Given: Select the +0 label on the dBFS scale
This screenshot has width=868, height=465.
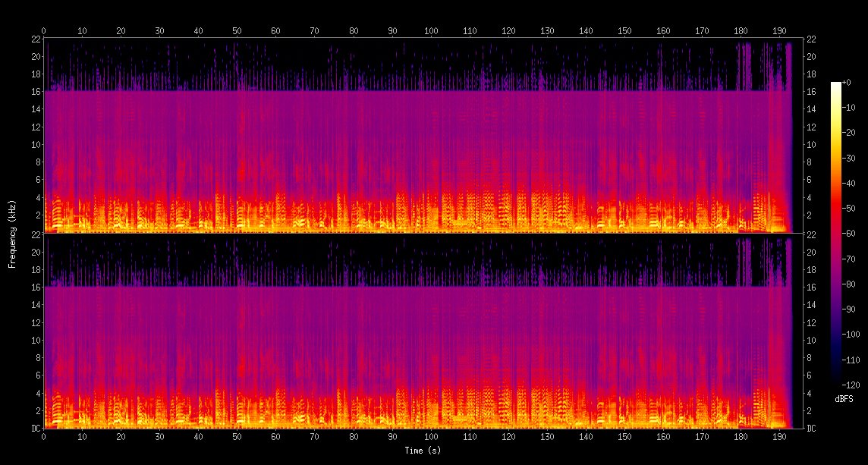Looking at the screenshot, I should [x=848, y=82].
